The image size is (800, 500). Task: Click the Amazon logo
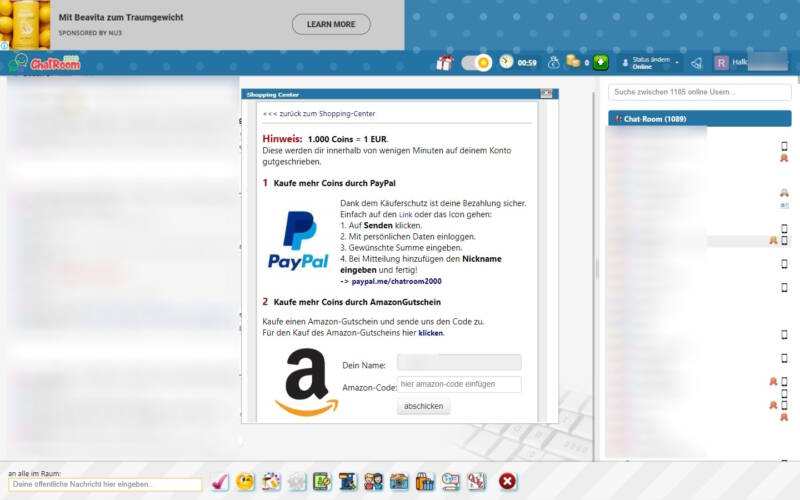coord(306,382)
